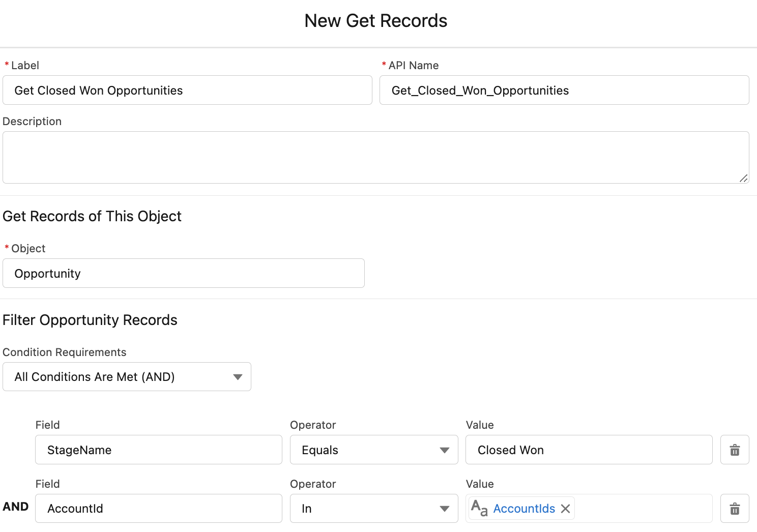Remove the AccountIds variable pill

pyautogui.click(x=565, y=508)
